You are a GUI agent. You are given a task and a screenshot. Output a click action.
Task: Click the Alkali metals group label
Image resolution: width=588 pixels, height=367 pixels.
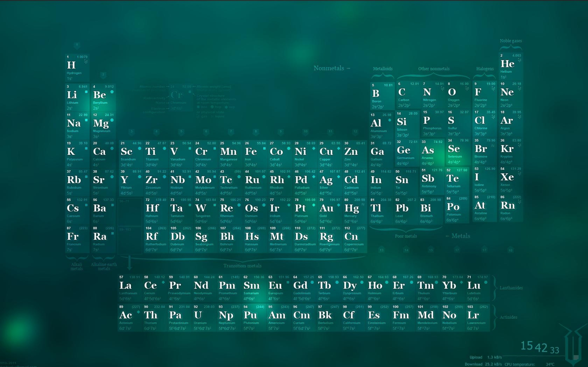[x=77, y=267]
